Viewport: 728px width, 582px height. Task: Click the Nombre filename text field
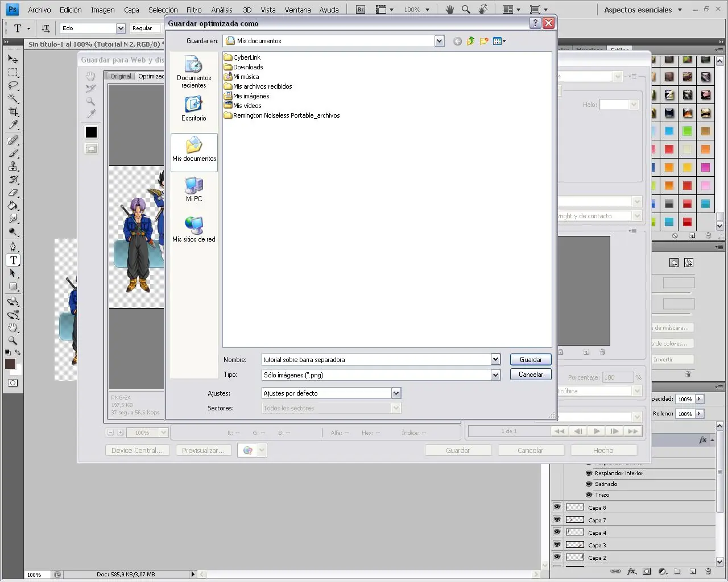pyautogui.click(x=376, y=359)
